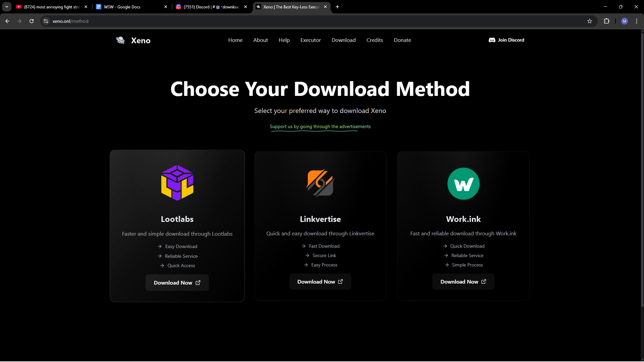Viewport: 644px width, 362px height.
Task: Click 'Simple Process' in Work.ink card
Action: (467, 265)
